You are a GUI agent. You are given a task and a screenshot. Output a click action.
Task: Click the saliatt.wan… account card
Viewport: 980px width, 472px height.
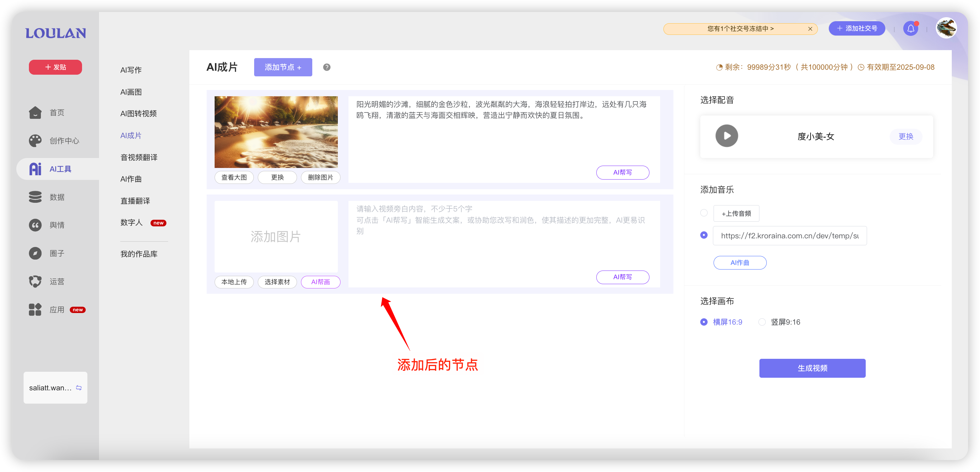55,388
